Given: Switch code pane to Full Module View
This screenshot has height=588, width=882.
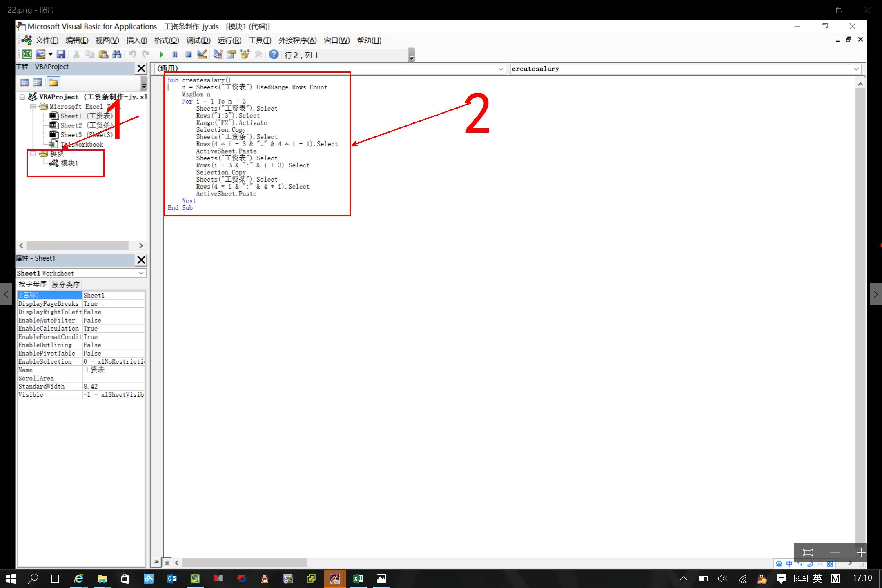Looking at the screenshot, I should click(x=167, y=563).
